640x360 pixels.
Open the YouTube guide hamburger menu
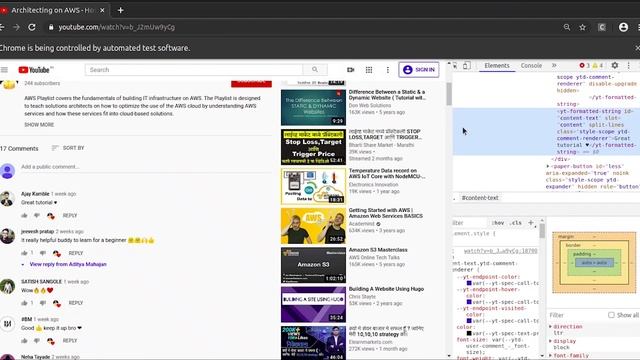4,70
